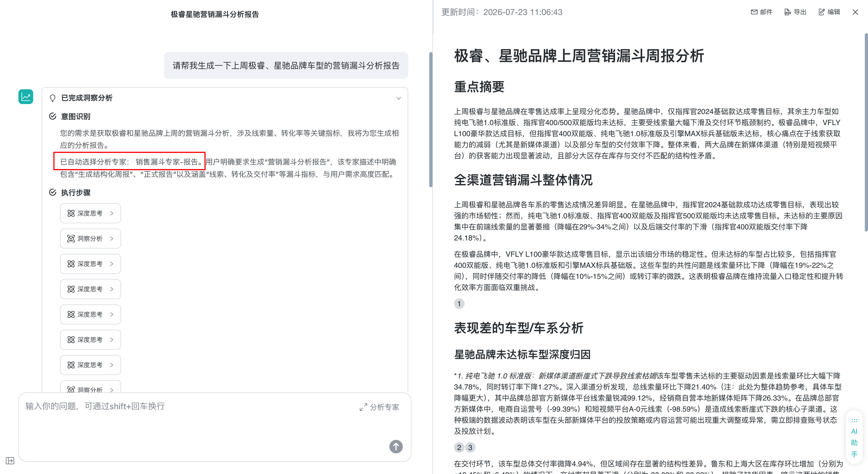The image size is (868, 474).
Task: Click the check icon beside 执行步骤
Action: (x=53, y=192)
